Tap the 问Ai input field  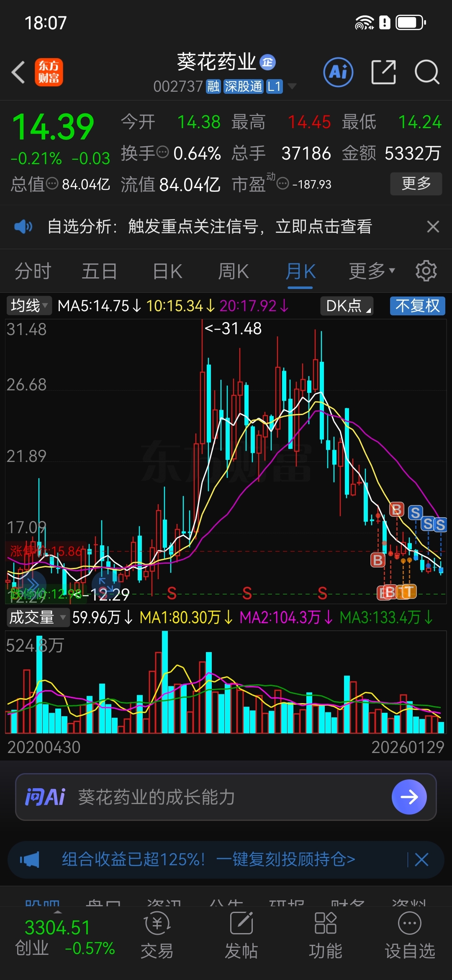click(x=226, y=797)
